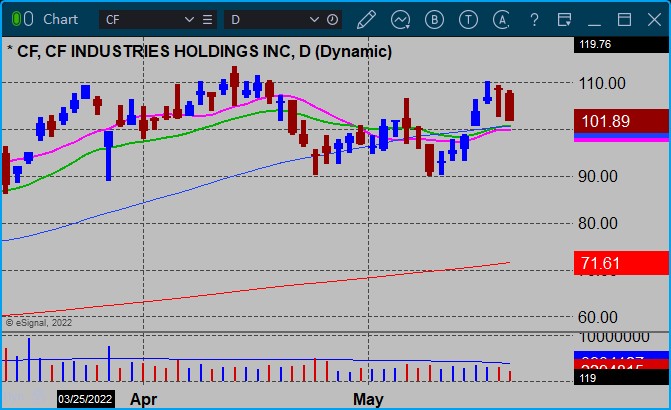Click the Apr month label

click(143, 399)
